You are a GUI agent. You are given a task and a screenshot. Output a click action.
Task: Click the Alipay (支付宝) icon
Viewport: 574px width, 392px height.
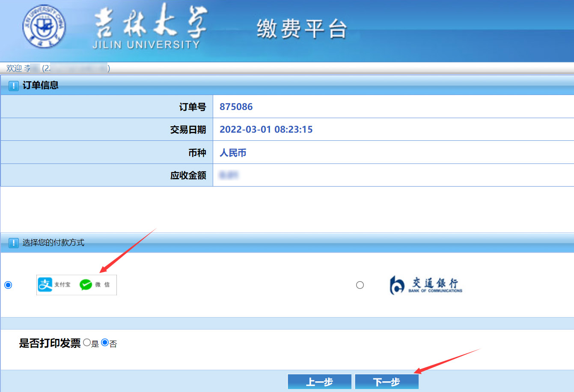45,285
